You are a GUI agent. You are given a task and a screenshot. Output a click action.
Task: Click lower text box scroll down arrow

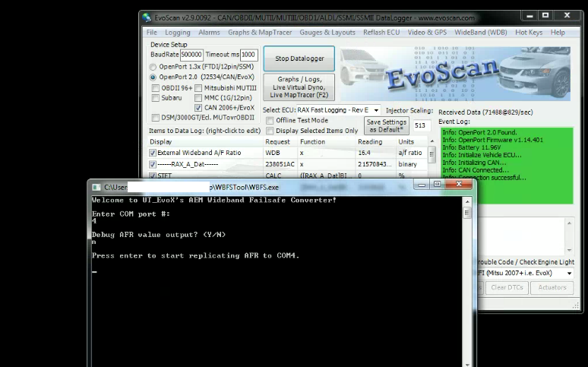click(x=569, y=250)
